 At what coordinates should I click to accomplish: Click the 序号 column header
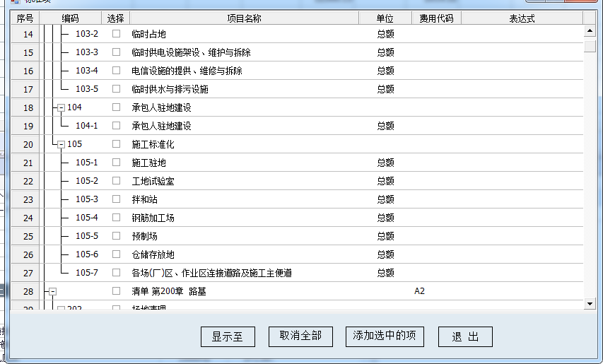point(25,18)
